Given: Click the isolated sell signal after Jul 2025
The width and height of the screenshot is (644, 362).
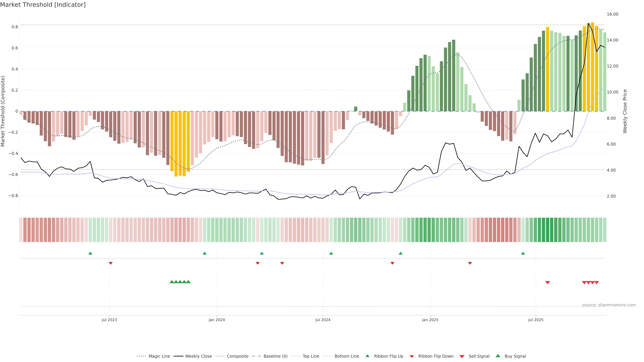Looking at the screenshot, I should click(x=548, y=283).
